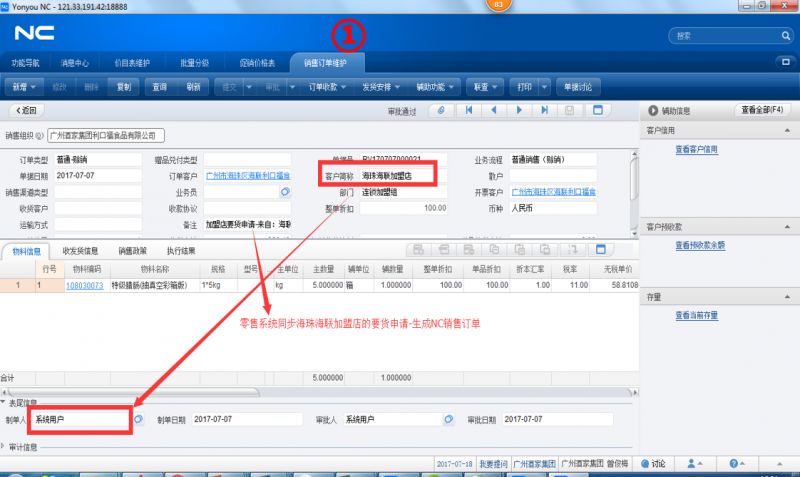
Task: Collapse the 客户信用 section
Action: point(787,131)
